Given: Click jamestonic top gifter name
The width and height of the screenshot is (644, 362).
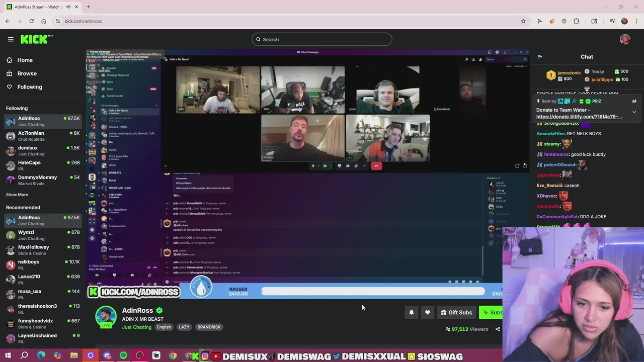Looking at the screenshot, I should [569, 73].
